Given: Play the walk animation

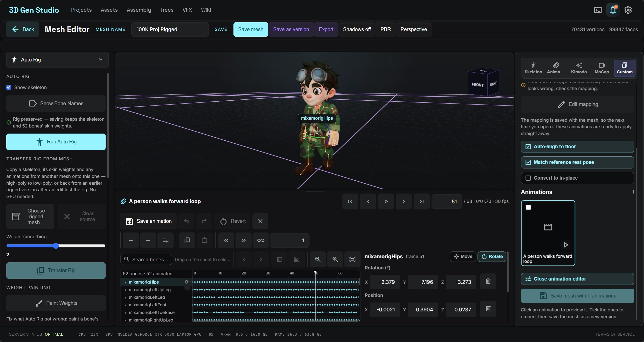Looking at the screenshot, I should pyautogui.click(x=386, y=201).
